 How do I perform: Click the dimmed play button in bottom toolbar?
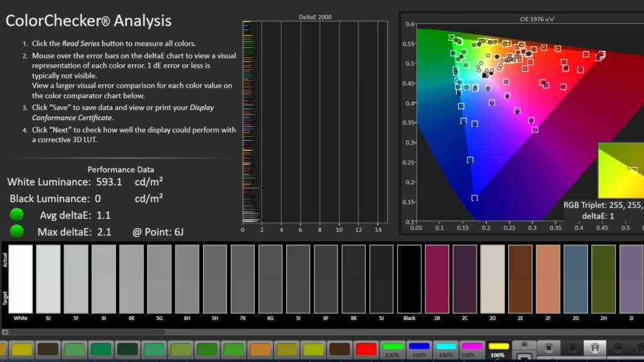click(572, 348)
